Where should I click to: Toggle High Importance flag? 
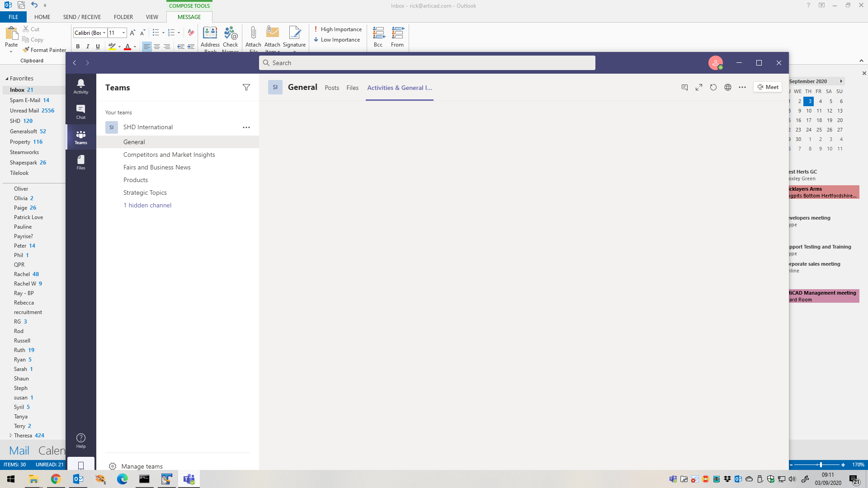coord(338,29)
